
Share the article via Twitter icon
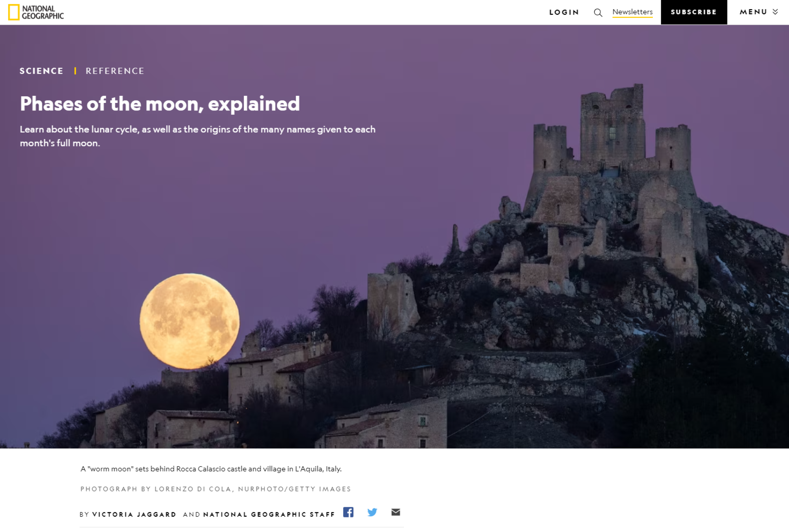(372, 512)
